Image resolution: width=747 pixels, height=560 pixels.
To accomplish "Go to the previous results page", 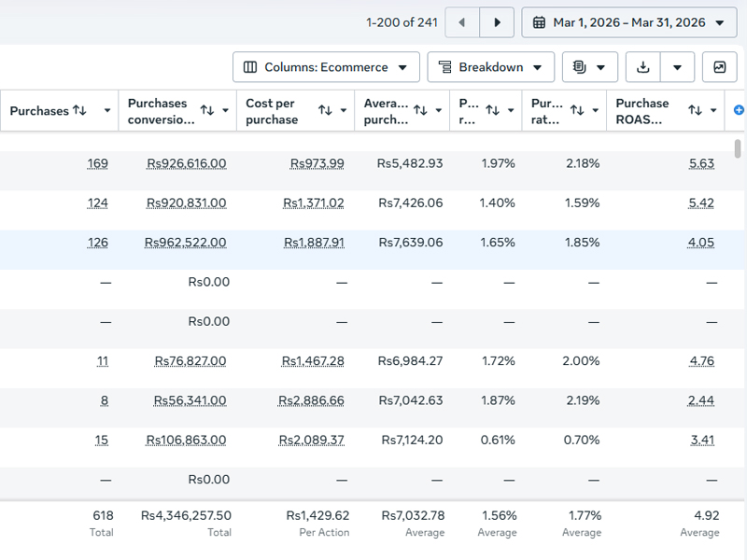I will 461,22.
